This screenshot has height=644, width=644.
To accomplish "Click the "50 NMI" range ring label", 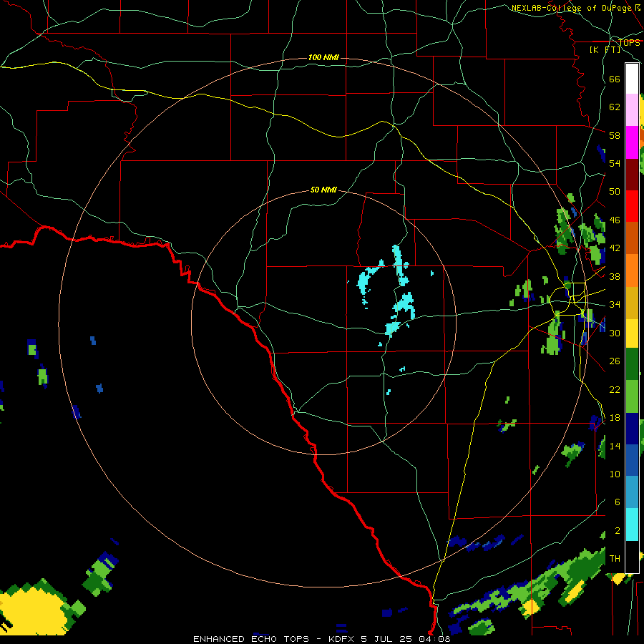I will coord(323,190).
